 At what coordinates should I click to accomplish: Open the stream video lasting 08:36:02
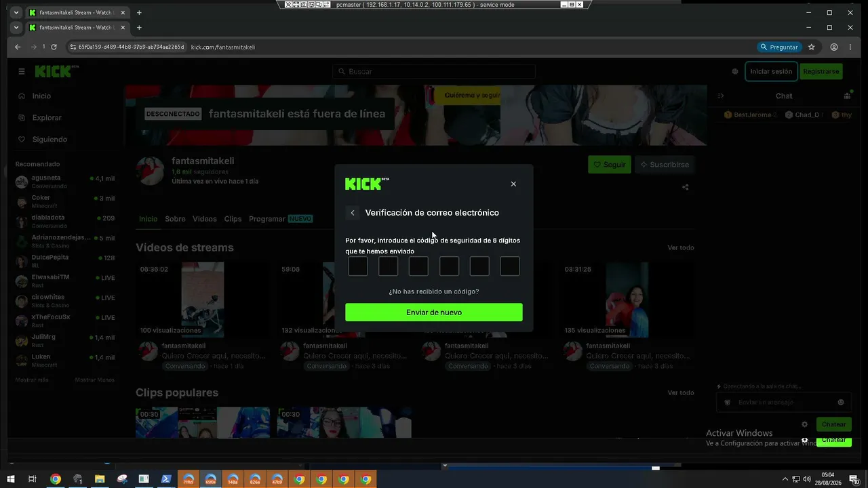pos(202,300)
